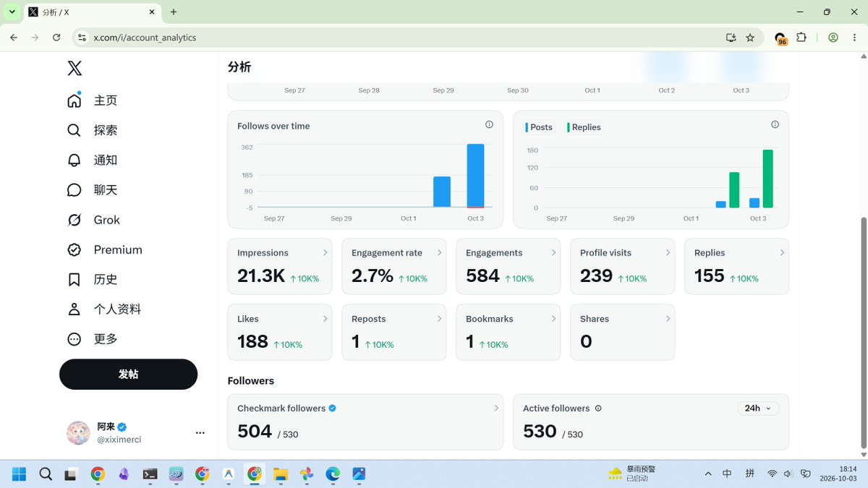Click the browser reload icon

[56, 38]
